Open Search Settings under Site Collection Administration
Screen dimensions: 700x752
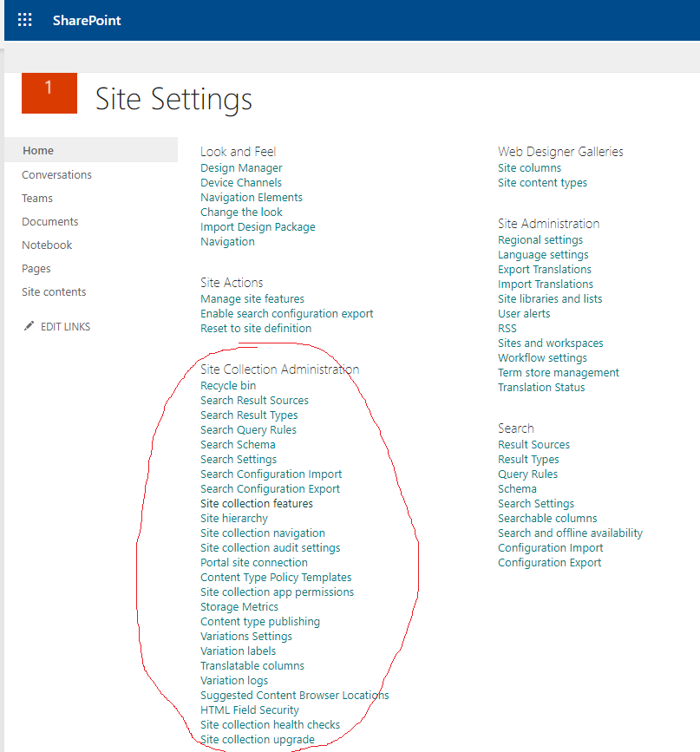239,460
